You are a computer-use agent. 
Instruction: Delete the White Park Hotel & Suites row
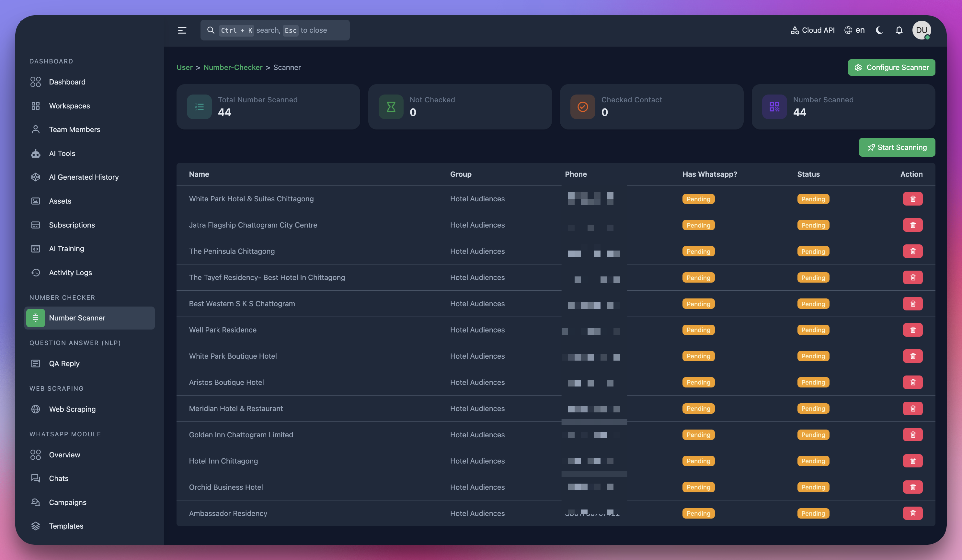(912, 199)
